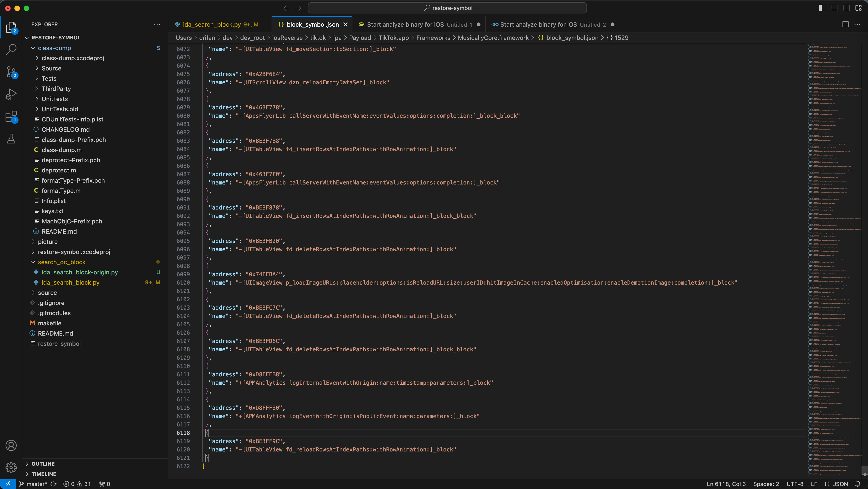Image resolution: width=868 pixels, height=489 pixels.
Task: Click Ln 6118, Col 3 status item
Action: tap(726, 484)
